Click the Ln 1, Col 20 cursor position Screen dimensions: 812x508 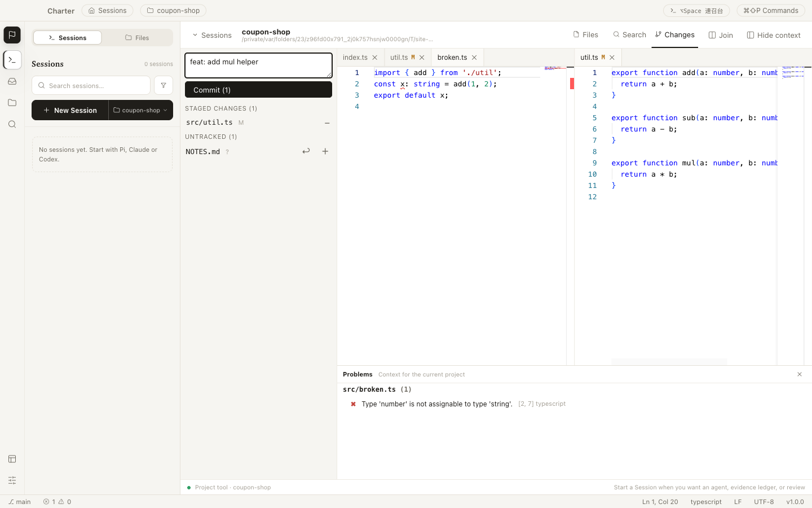(660, 502)
